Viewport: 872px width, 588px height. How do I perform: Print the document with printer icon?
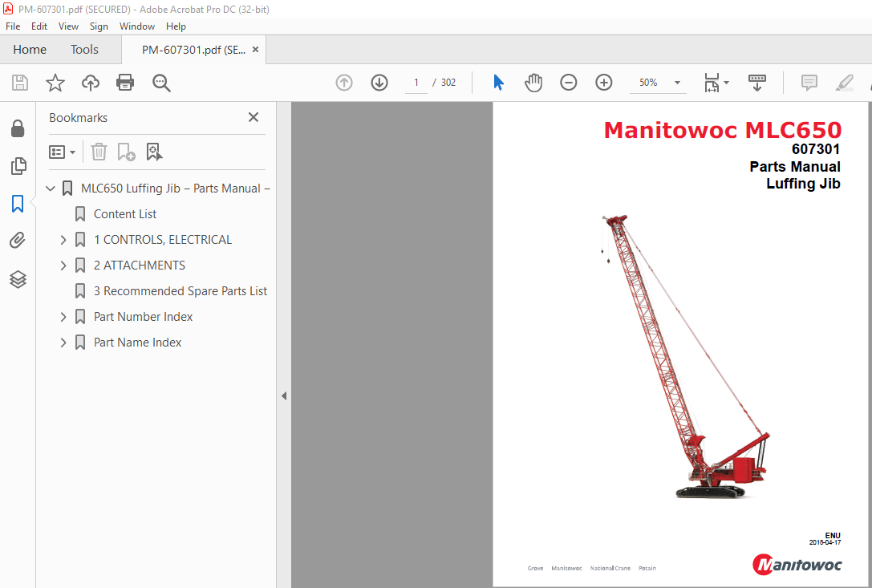pyautogui.click(x=125, y=83)
